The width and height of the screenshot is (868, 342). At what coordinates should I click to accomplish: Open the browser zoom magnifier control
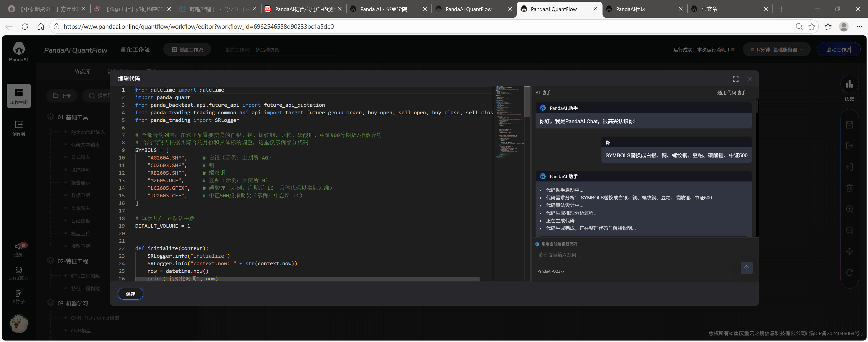point(799,26)
